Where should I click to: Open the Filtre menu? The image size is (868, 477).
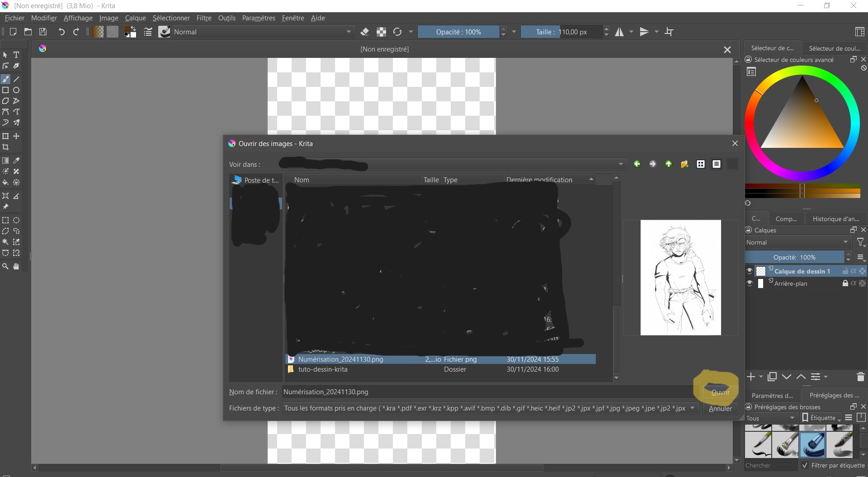click(204, 18)
